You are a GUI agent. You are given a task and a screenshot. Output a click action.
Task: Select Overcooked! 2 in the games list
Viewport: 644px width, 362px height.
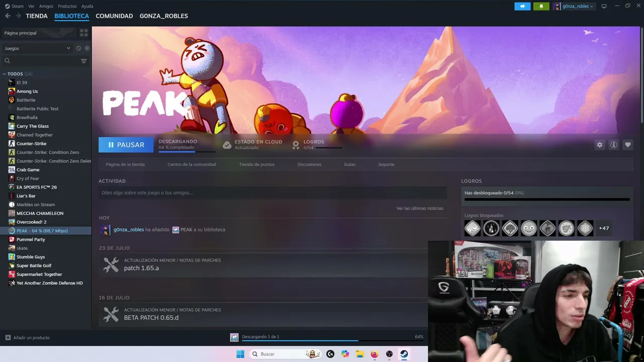(31, 222)
